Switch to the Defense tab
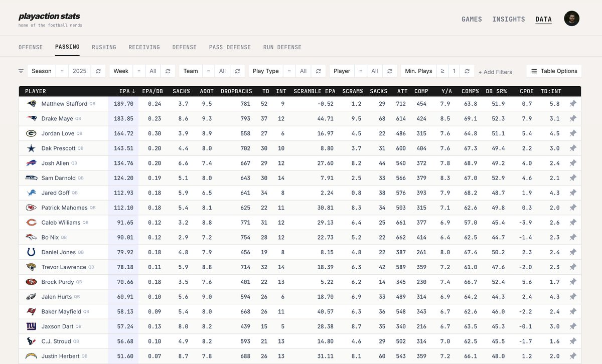Viewport: 602px width, 364px height. [185, 47]
